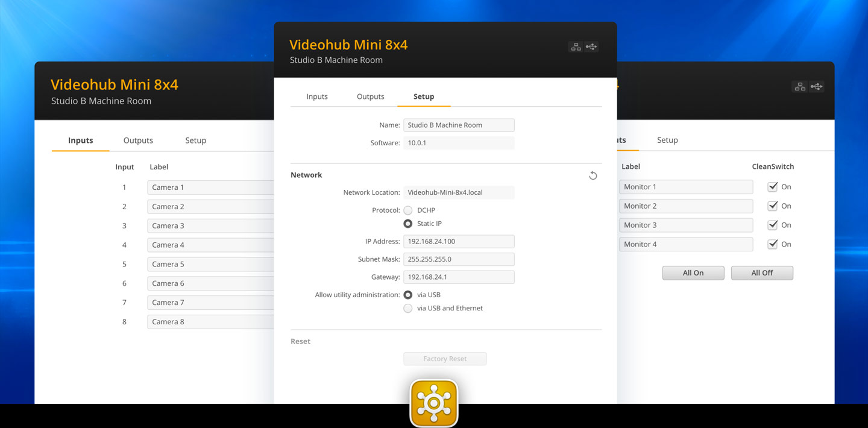Choose via USB and Ethernet administration
Image resolution: width=868 pixels, height=428 pixels.
[x=408, y=308]
